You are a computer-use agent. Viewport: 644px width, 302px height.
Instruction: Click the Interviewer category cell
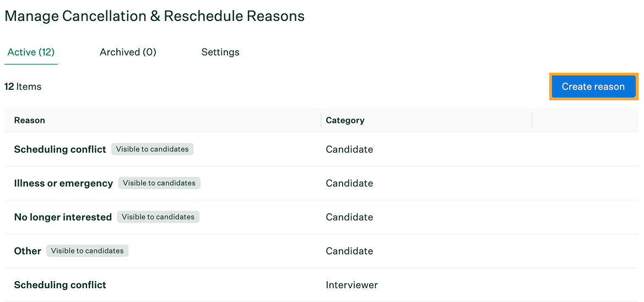(x=351, y=285)
